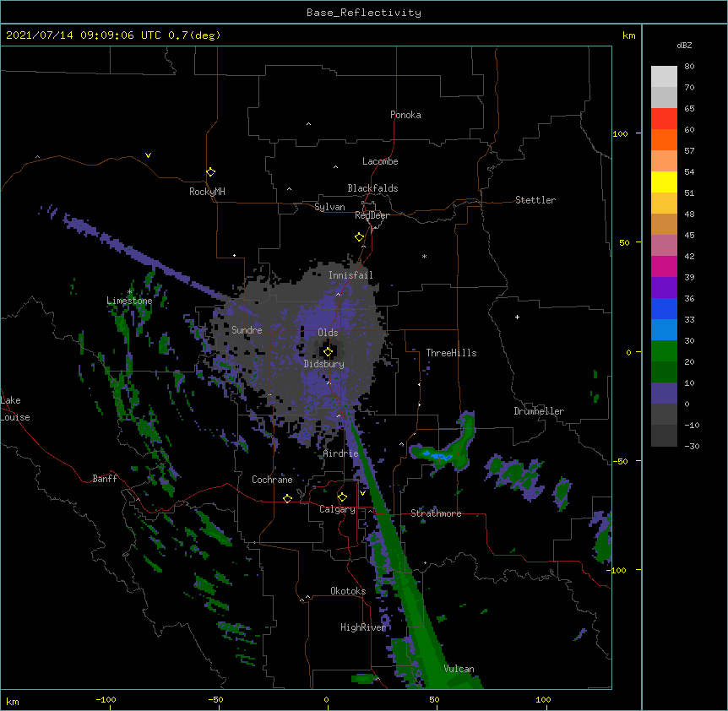Click the yellow diamond marker below Cochrane
728x711 pixels.
tap(287, 498)
